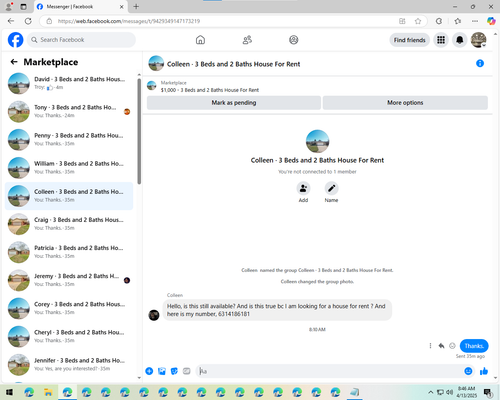This screenshot has width=500, height=400.
Task: Open File Explorer from taskbar
Action: pos(48,392)
